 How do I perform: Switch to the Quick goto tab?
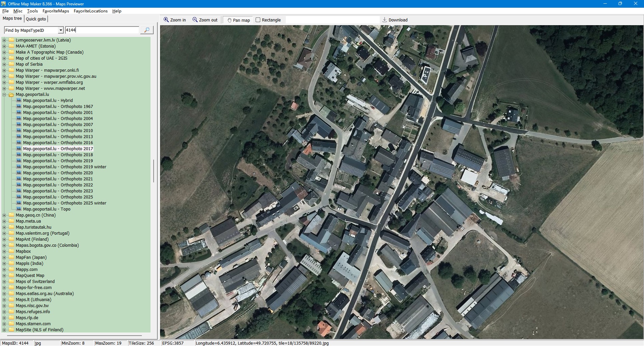coord(36,19)
